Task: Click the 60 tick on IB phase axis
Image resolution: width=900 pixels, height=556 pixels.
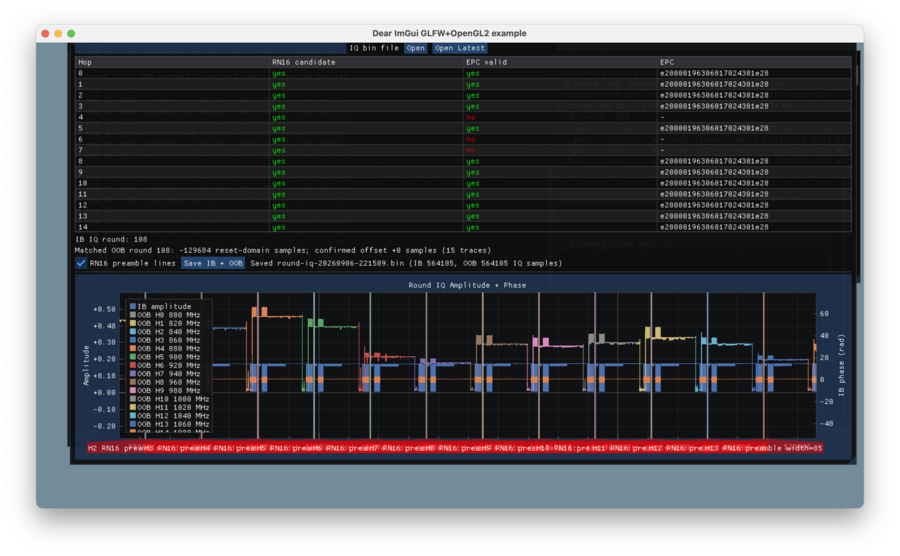Action: point(824,314)
